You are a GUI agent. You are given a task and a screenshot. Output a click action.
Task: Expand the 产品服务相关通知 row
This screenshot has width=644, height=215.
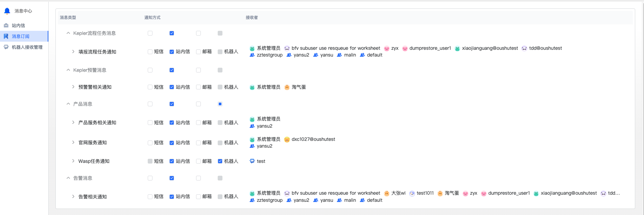tap(73, 123)
